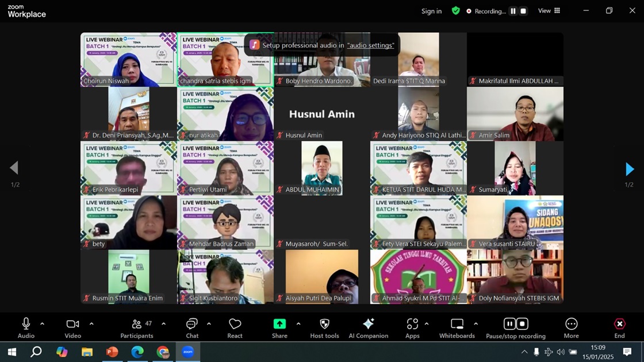Expand the video options chevron
This screenshot has height=362, width=644.
(91, 324)
